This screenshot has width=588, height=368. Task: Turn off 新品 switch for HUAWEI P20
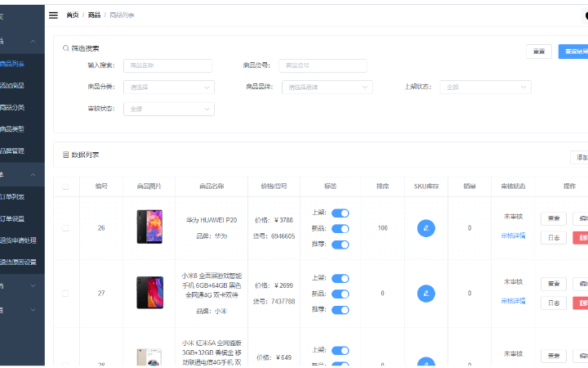point(340,229)
